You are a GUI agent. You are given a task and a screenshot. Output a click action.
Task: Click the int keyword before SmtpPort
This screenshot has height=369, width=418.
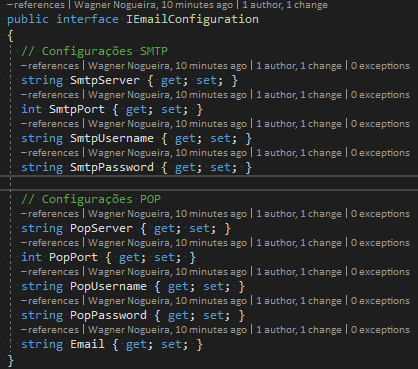[x=32, y=109]
